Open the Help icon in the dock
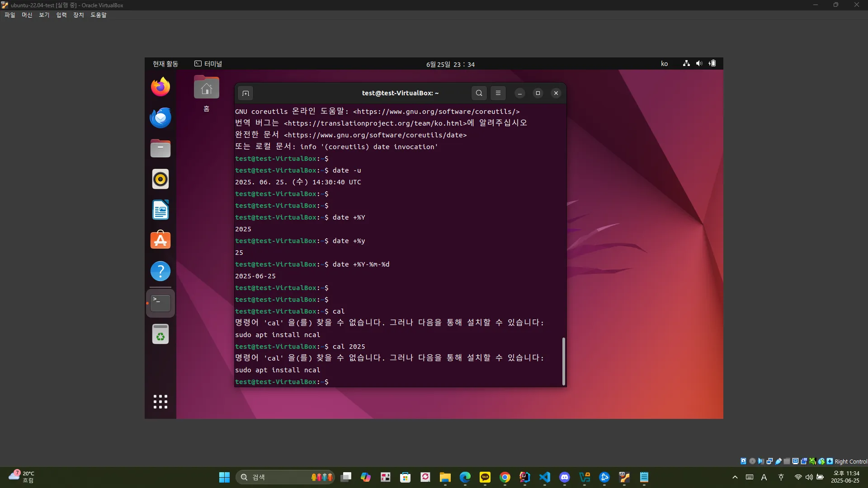This screenshot has height=488, width=868. click(x=160, y=271)
